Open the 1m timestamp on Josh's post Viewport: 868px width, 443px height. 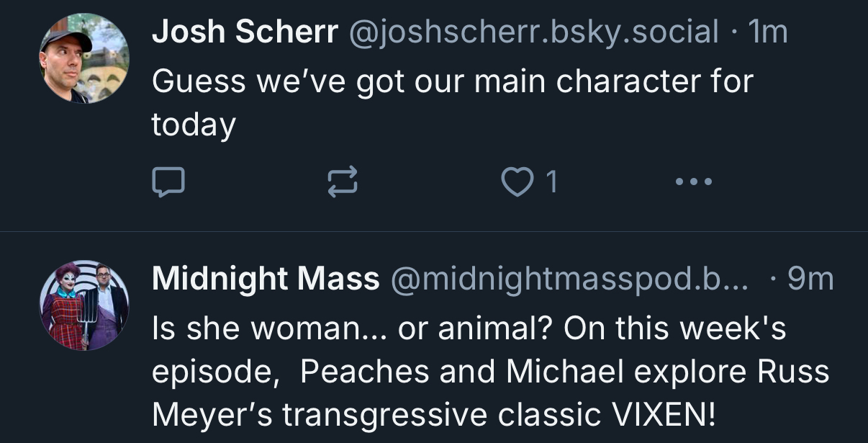(768, 32)
